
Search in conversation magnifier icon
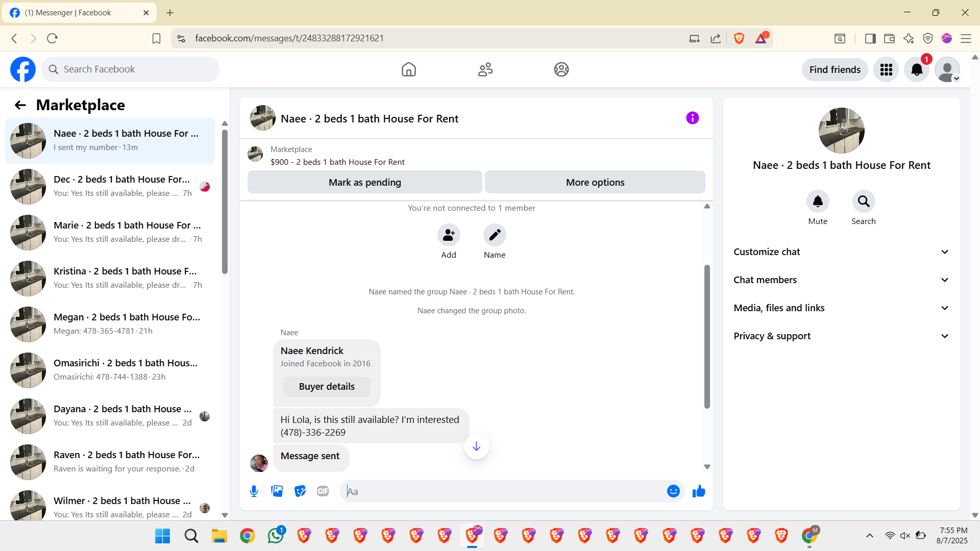(864, 202)
